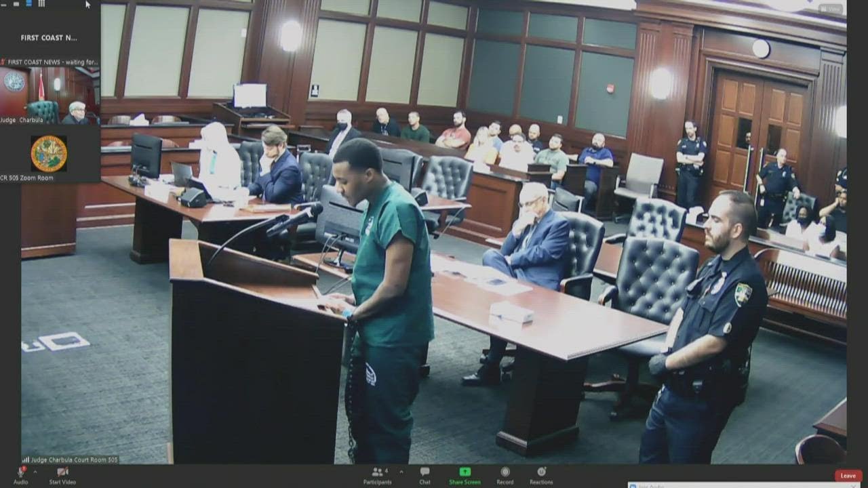Select the FIRST COAST N... participant tile
The image size is (868, 488).
[x=50, y=38]
